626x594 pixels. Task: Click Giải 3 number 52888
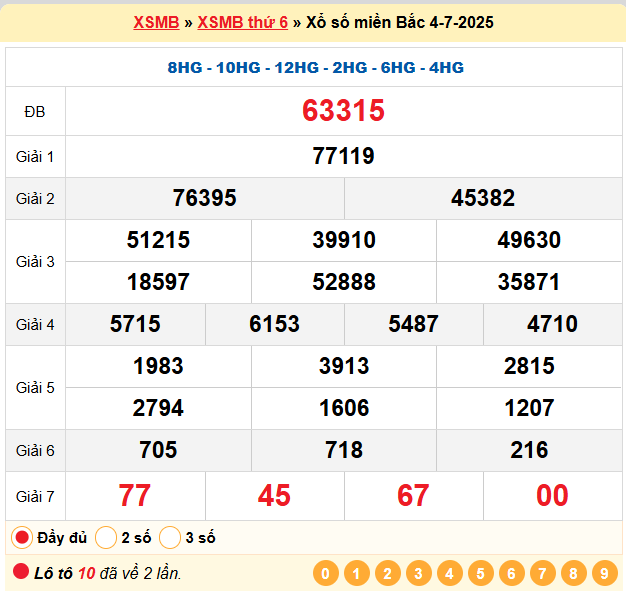coord(344,282)
